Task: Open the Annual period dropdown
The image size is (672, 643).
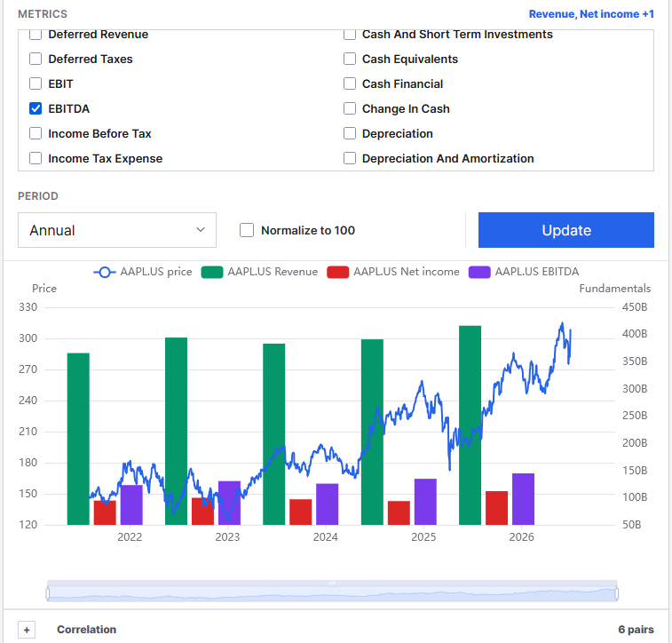Action: point(117,230)
